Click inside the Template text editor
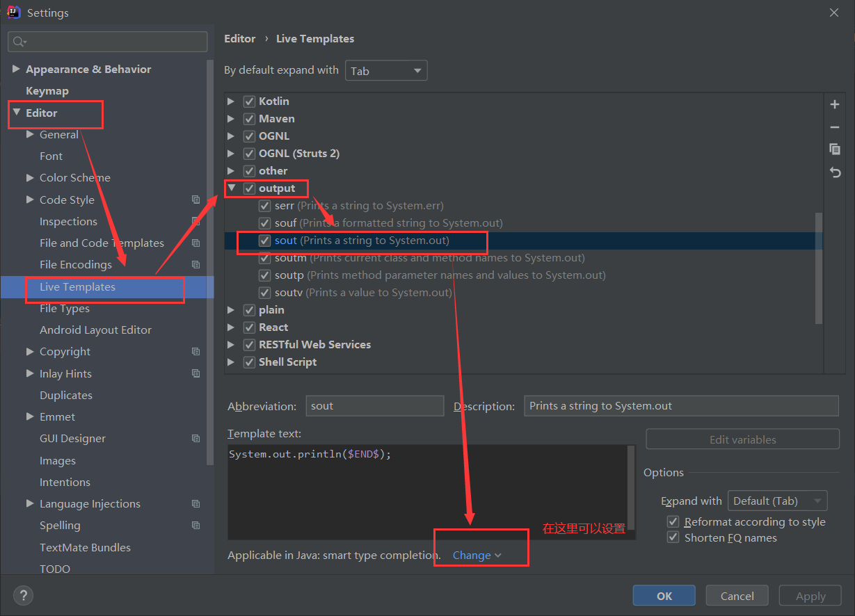Image resolution: width=855 pixels, height=616 pixels. (x=427, y=492)
